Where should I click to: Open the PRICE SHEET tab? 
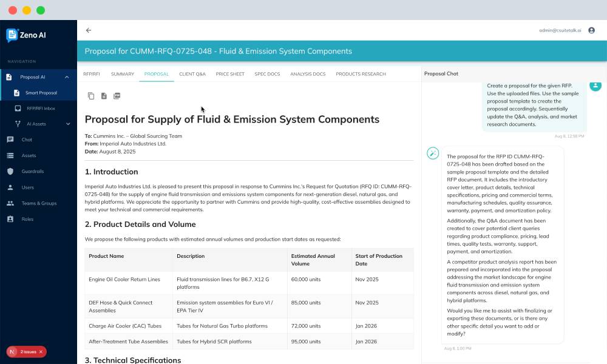230,74
